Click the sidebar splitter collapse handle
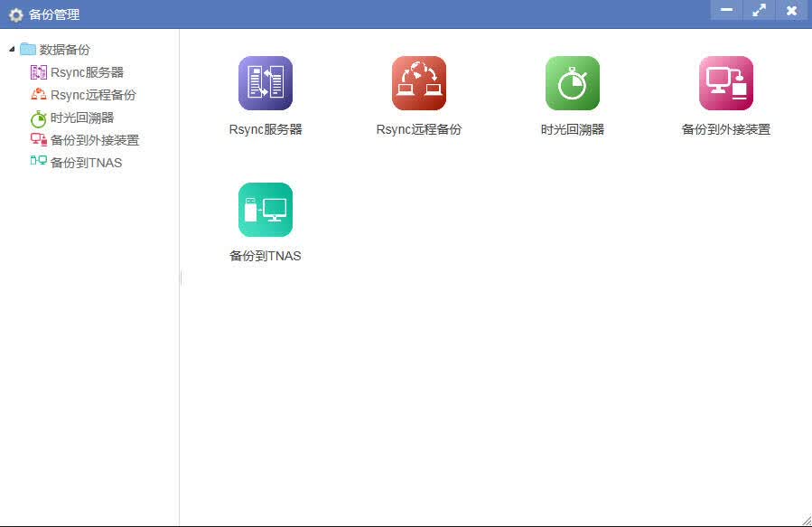 (181, 278)
